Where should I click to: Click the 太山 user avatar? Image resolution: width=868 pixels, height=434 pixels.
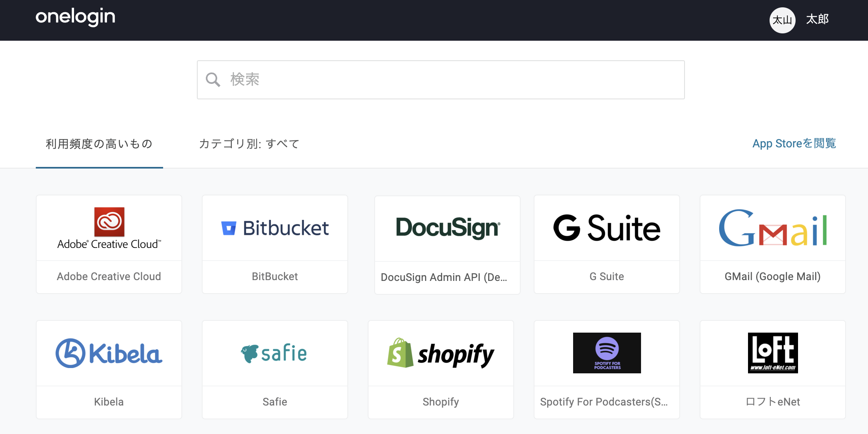pos(782,20)
